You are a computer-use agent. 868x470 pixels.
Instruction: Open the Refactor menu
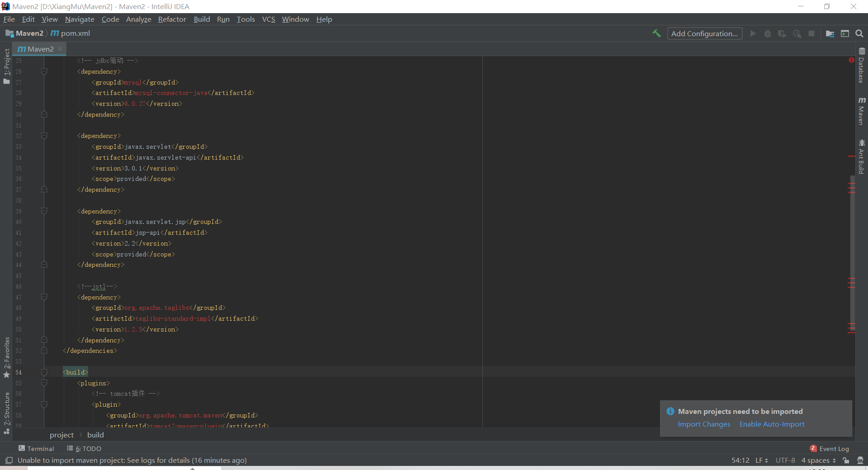172,19
